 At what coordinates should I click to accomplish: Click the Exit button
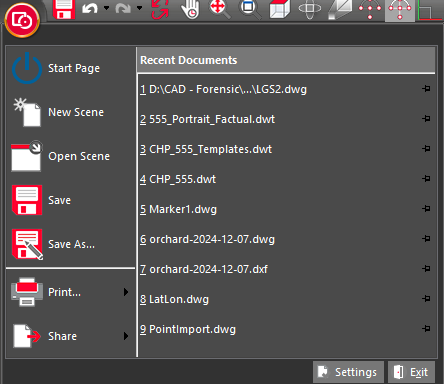(412, 372)
